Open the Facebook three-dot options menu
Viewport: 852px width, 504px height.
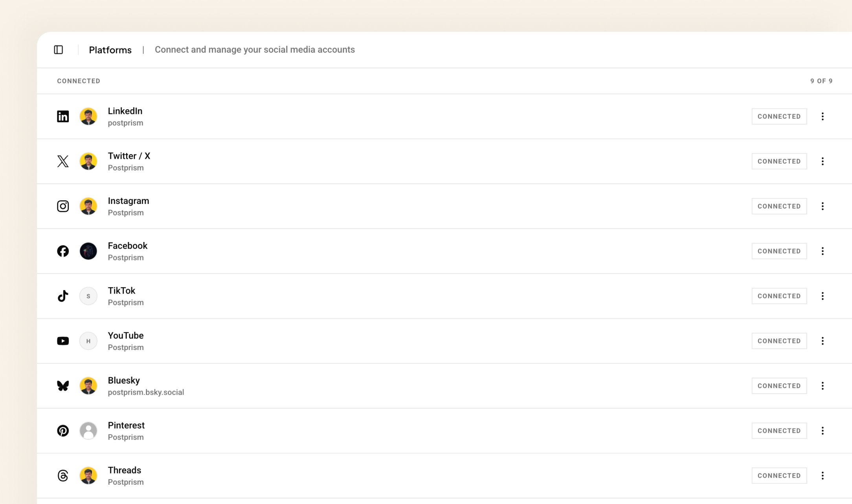(823, 251)
